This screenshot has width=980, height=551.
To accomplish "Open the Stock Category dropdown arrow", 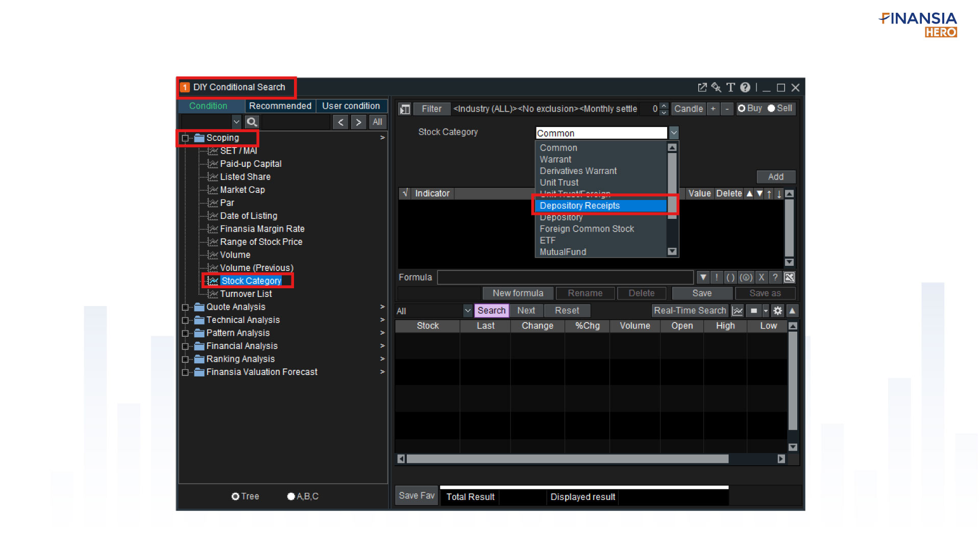I will pyautogui.click(x=674, y=133).
